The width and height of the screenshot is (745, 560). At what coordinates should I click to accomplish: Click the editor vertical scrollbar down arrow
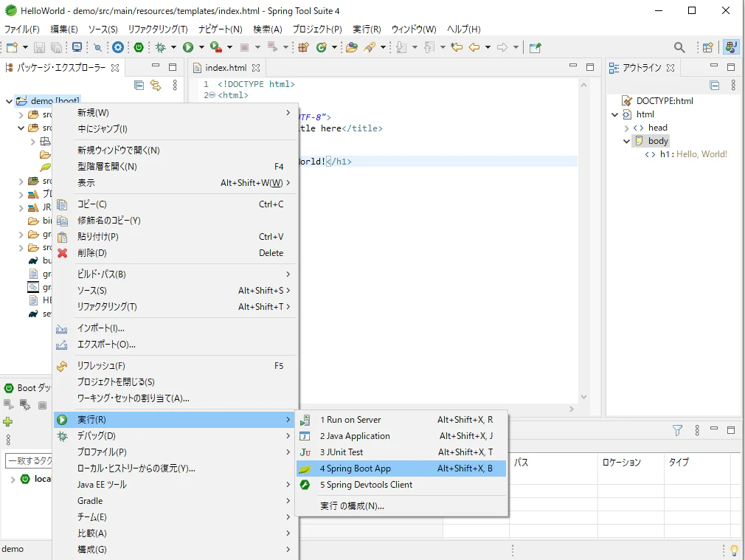point(584,397)
